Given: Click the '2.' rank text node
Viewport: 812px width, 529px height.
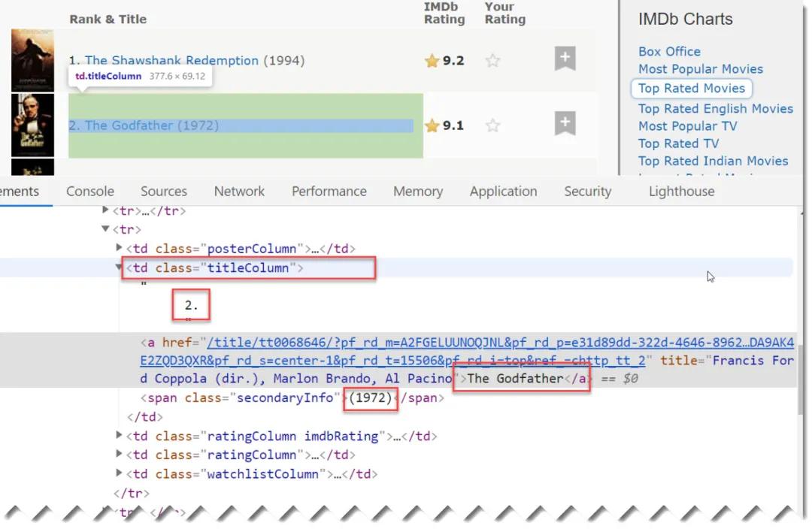Looking at the screenshot, I should [191, 305].
